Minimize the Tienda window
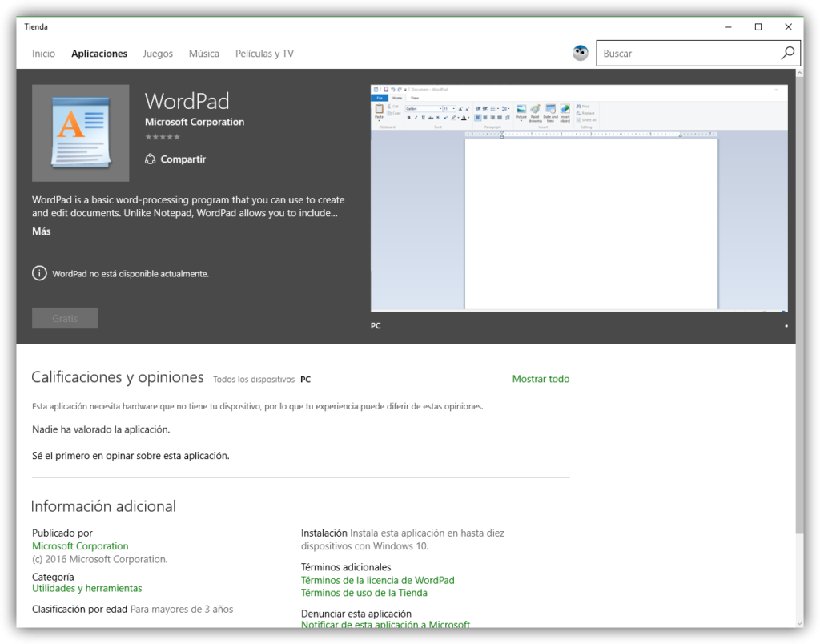 coord(728,26)
